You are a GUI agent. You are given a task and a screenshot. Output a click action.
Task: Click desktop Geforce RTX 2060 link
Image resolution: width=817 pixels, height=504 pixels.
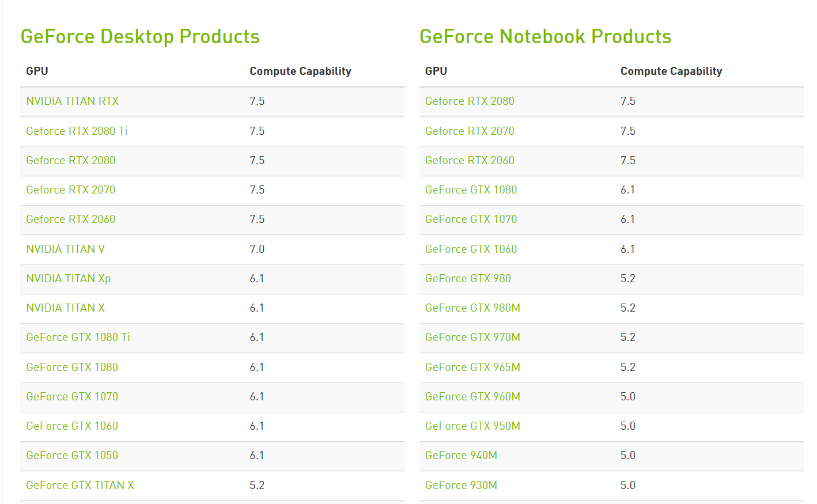click(x=70, y=219)
